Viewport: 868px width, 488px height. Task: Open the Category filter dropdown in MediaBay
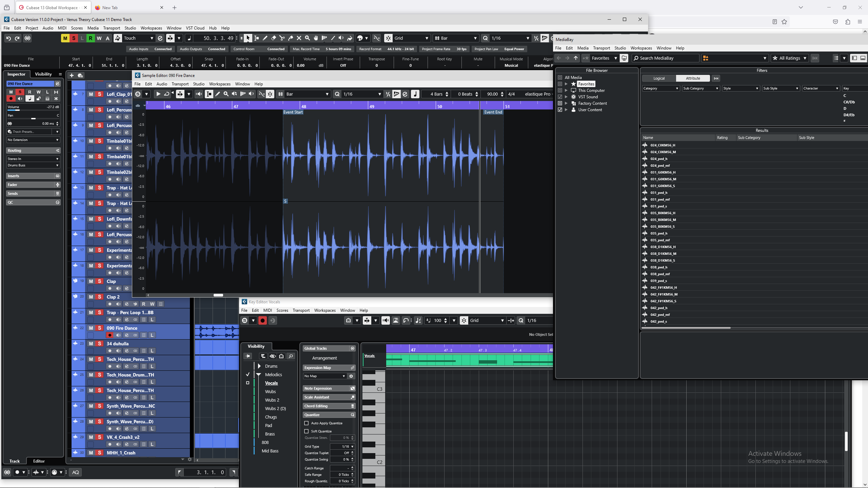(660, 88)
